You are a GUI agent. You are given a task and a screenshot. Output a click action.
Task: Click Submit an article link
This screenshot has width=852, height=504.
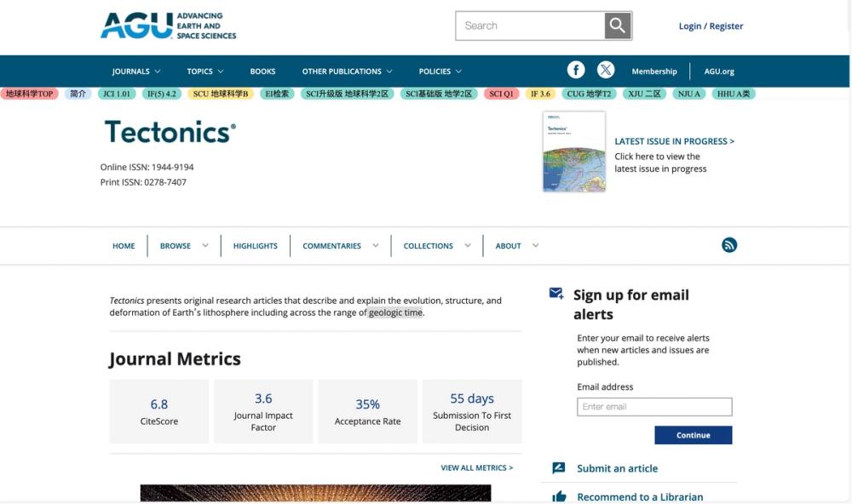click(x=617, y=468)
